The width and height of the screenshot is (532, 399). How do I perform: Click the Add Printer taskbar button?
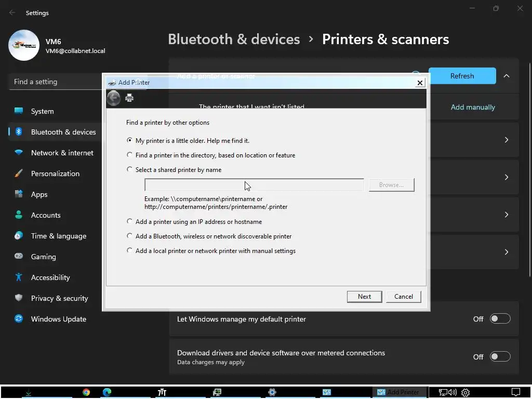pyautogui.click(x=400, y=392)
